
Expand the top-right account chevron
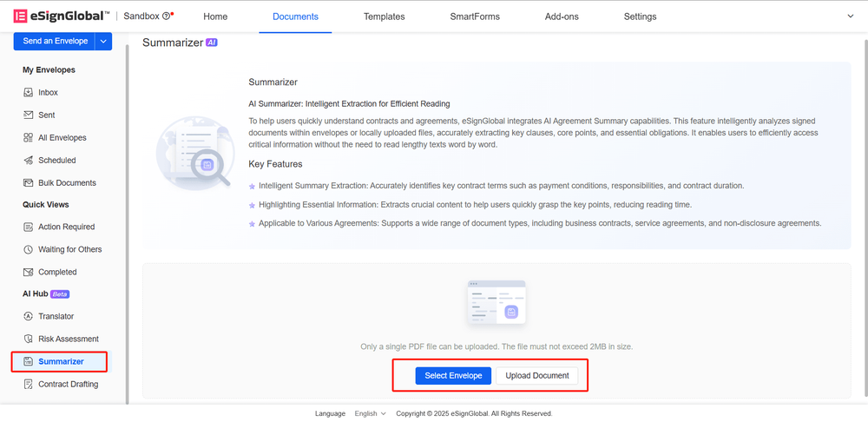(850, 16)
